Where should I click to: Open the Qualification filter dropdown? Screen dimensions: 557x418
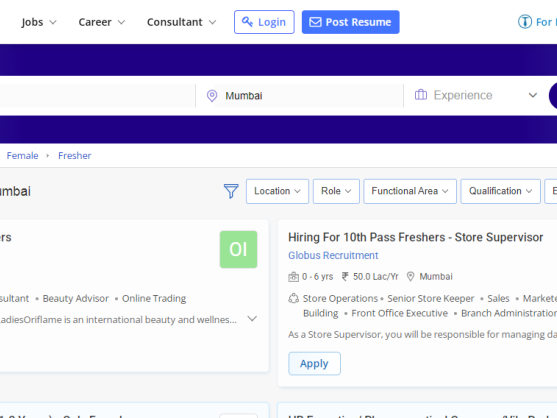click(x=501, y=191)
